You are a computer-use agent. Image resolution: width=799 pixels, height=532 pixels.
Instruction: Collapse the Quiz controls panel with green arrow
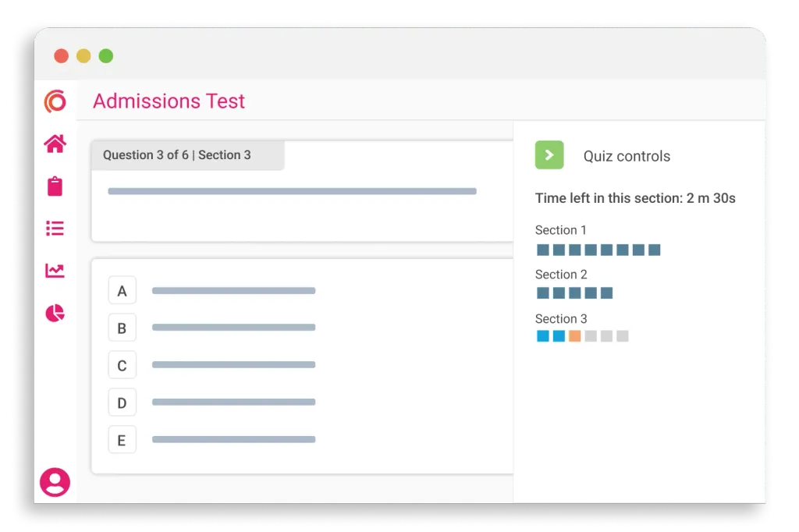549,155
